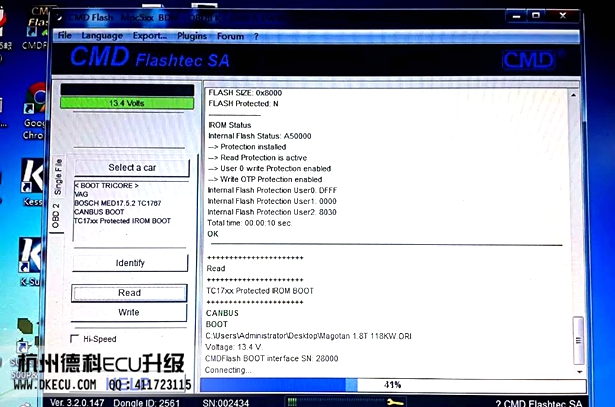The height and width of the screenshot is (407, 615).
Task: Select 'VAG' line in car list
Action: click(81, 194)
